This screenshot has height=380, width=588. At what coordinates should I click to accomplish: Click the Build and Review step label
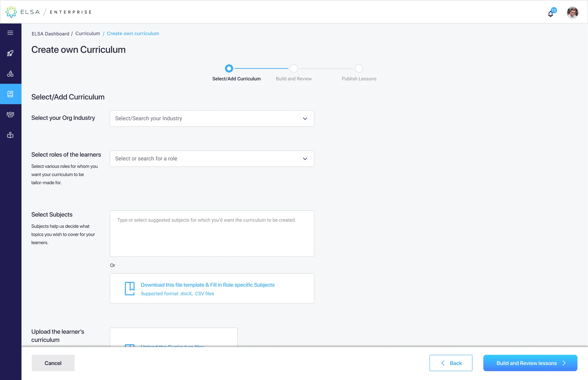click(294, 79)
